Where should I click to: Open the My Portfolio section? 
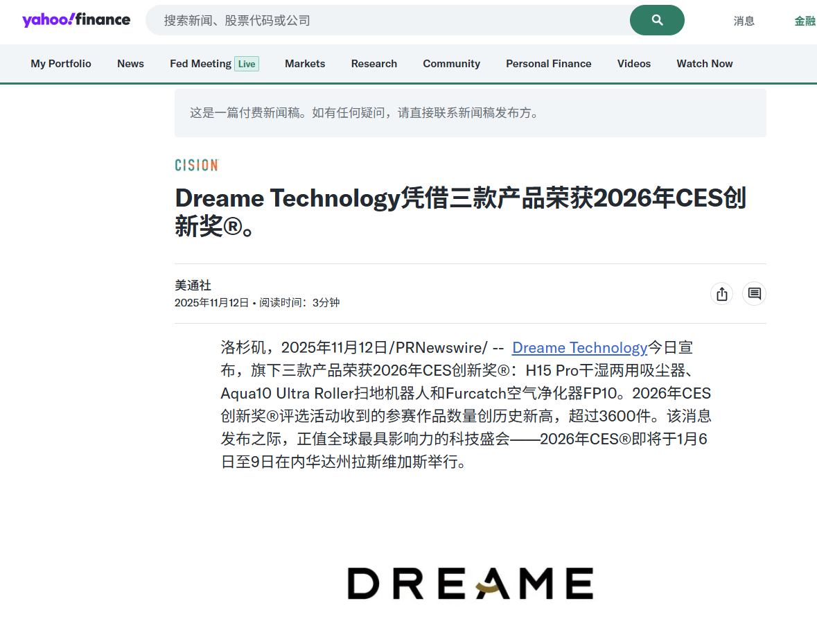pos(60,63)
